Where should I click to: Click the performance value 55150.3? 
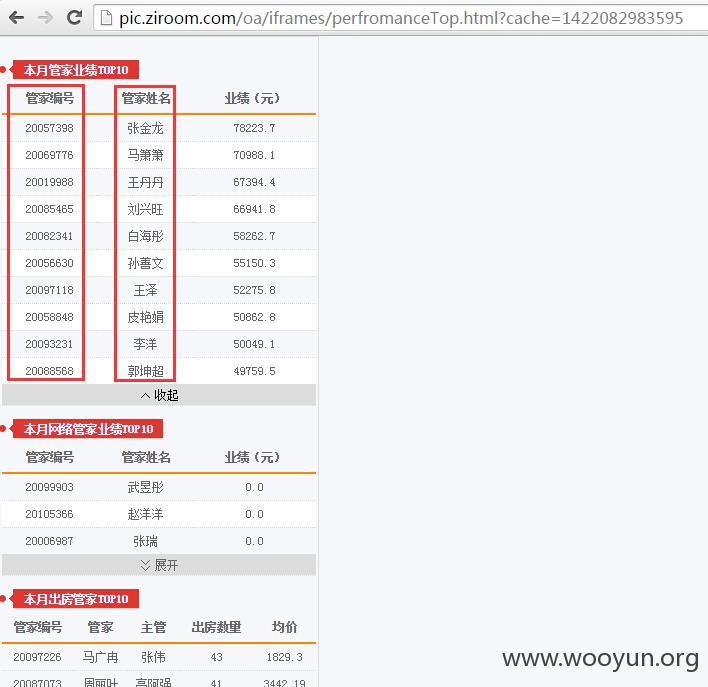coord(254,263)
